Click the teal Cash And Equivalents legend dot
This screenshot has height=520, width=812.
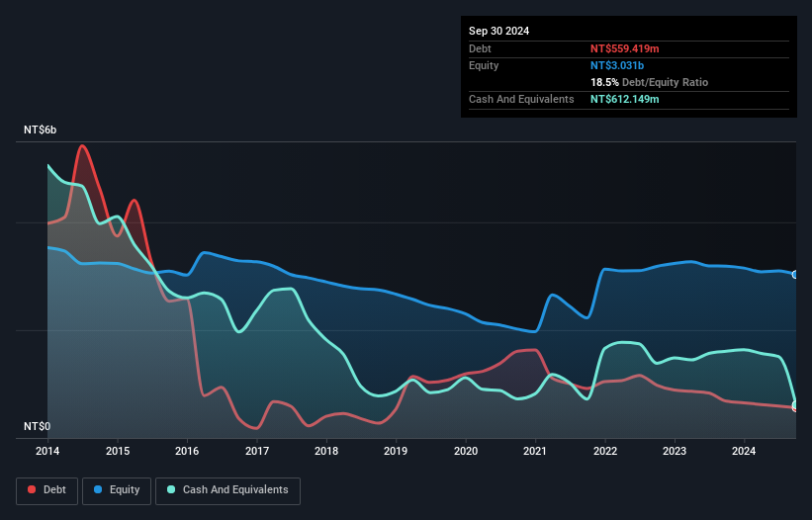(171, 489)
